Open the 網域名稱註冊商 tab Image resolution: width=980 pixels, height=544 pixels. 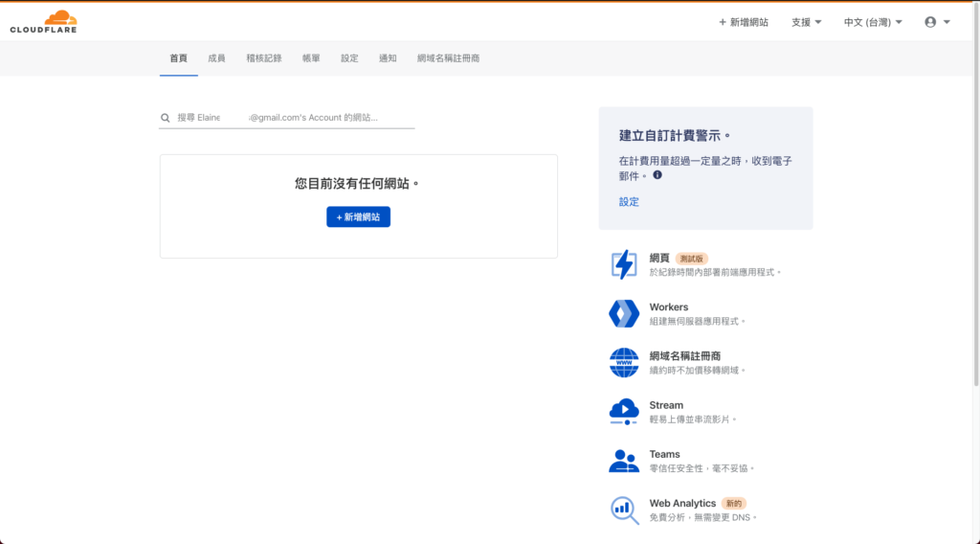click(x=448, y=58)
